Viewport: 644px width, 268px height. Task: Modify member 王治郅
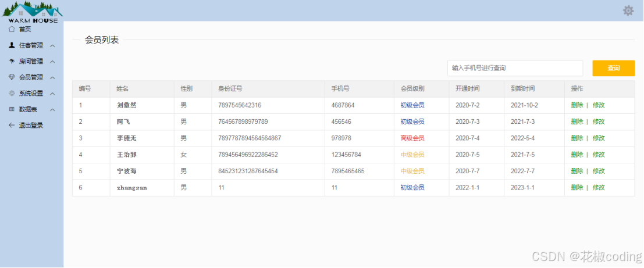point(599,154)
